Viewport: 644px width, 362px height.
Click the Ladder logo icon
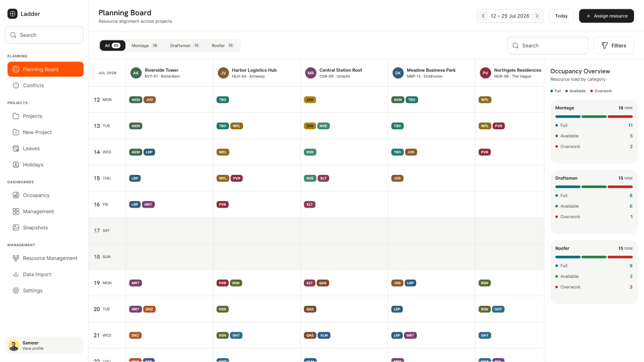click(12, 13)
